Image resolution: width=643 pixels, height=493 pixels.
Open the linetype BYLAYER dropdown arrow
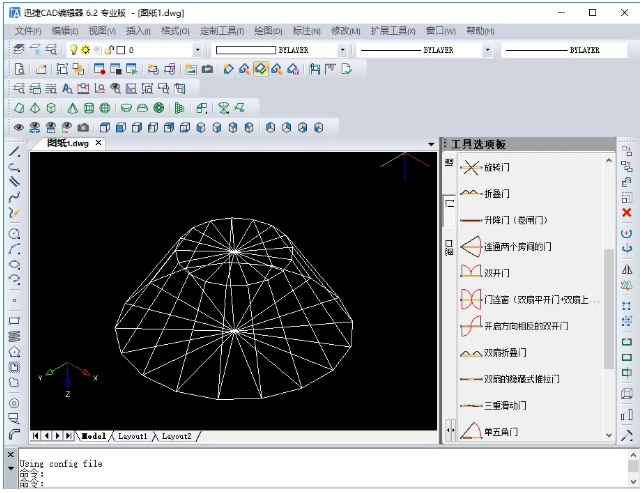click(487, 50)
